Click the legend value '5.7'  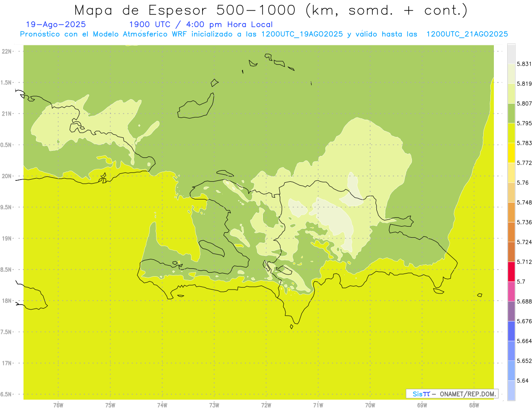point(521,282)
